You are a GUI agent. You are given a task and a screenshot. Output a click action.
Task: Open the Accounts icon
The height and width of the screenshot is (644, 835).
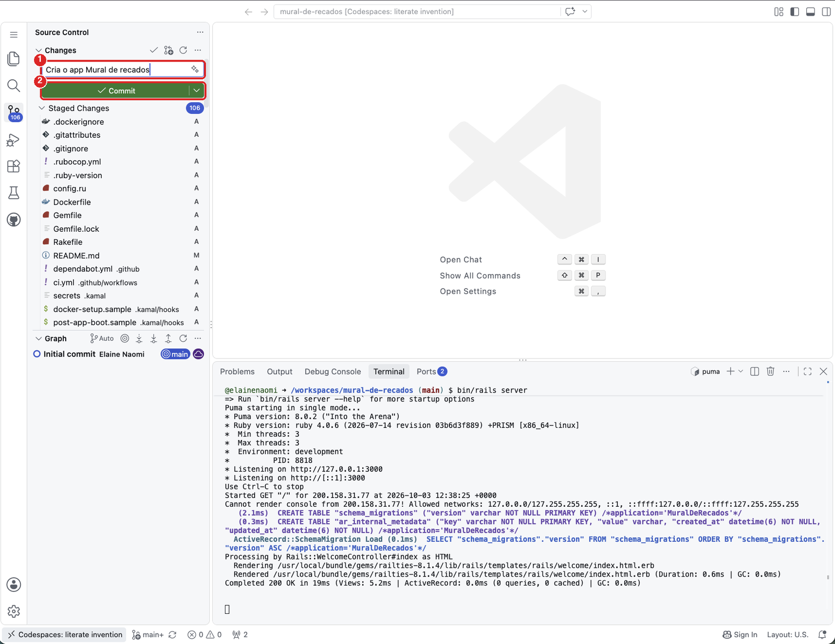14,585
